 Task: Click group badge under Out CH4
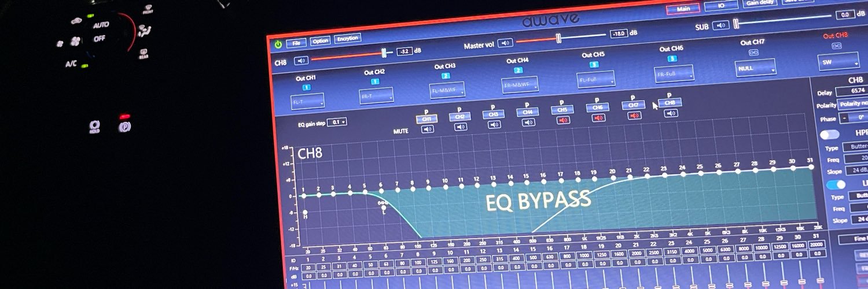518,71
